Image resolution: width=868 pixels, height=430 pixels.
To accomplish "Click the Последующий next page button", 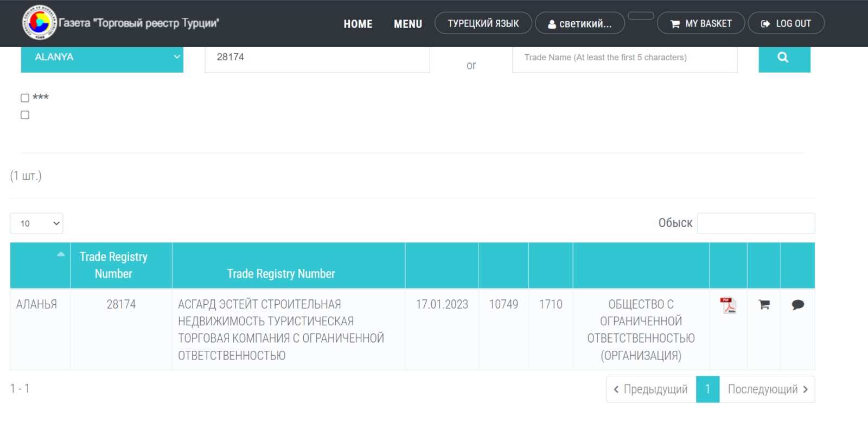I will [x=767, y=389].
